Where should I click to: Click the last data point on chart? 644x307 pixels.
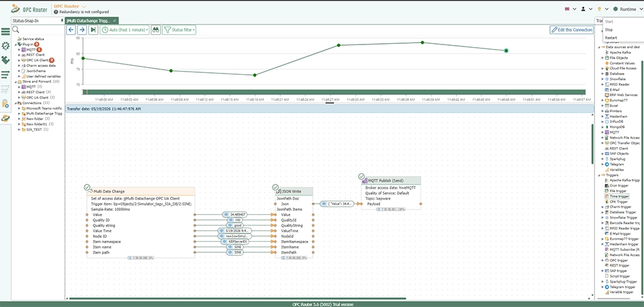coord(506,50)
